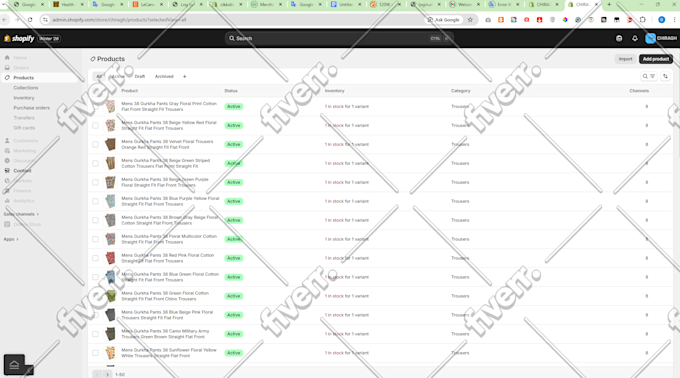
Task: Open Purchase orders submenu link
Action: coord(31,108)
